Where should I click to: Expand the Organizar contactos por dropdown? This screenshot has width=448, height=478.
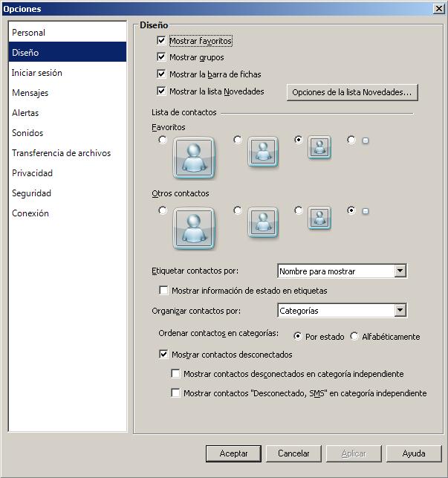pos(400,311)
